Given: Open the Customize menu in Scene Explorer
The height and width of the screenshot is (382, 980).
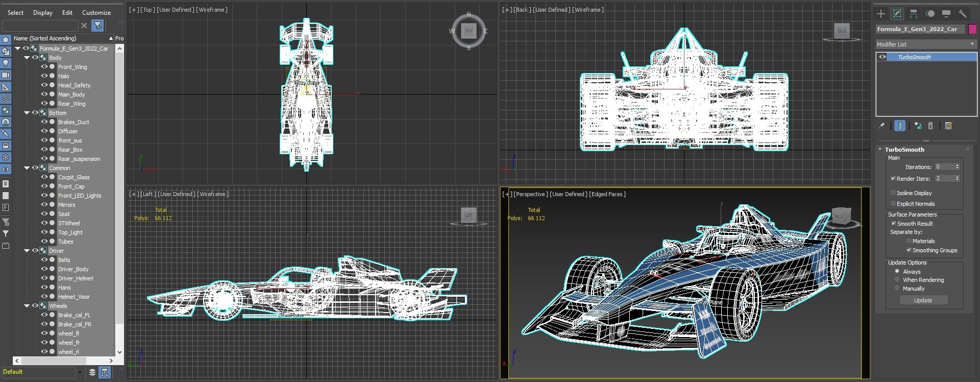Looking at the screenshot, I should point(96,13).
